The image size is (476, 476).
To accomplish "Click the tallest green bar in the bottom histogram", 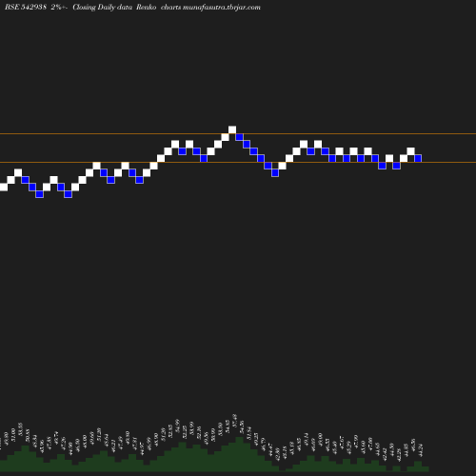I will (x=239, y=454).
